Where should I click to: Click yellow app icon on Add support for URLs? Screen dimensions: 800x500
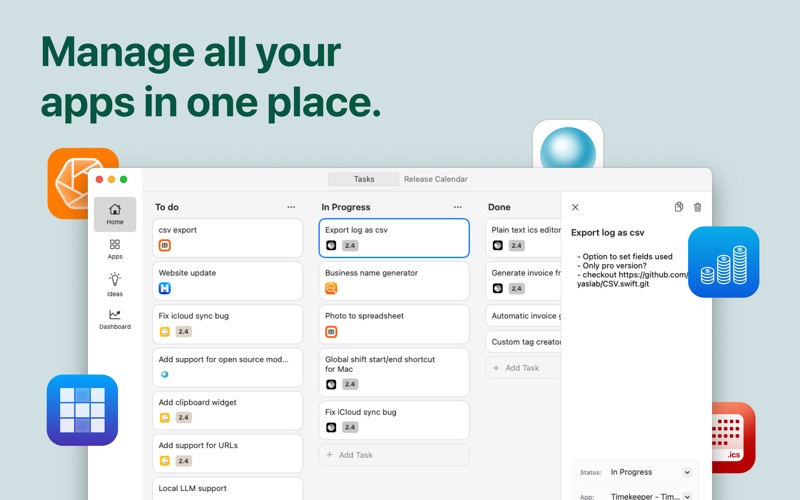tap(164, 461)
